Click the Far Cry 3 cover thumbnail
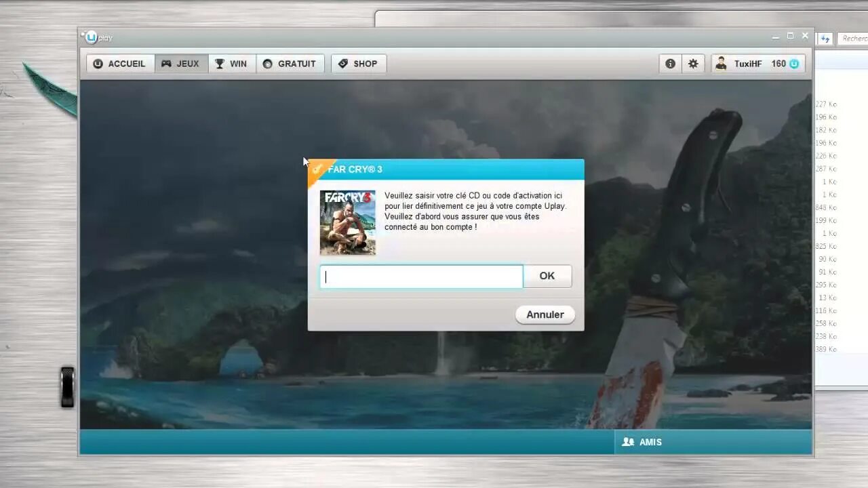 [x=348, y=222]
